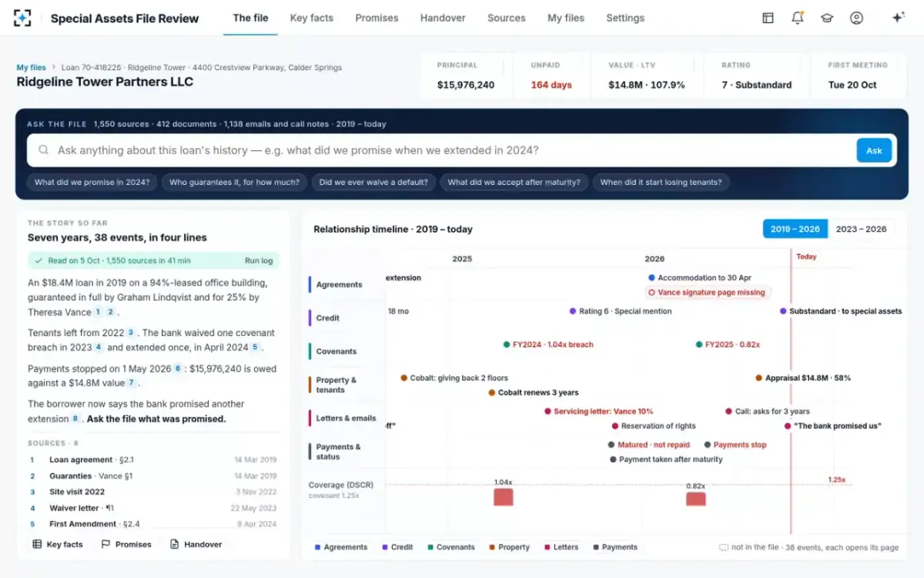The width and height of the screenshot is (924, 578).
Task: Click citation badge 4 after breach in 2023
Action: point(99,348)
